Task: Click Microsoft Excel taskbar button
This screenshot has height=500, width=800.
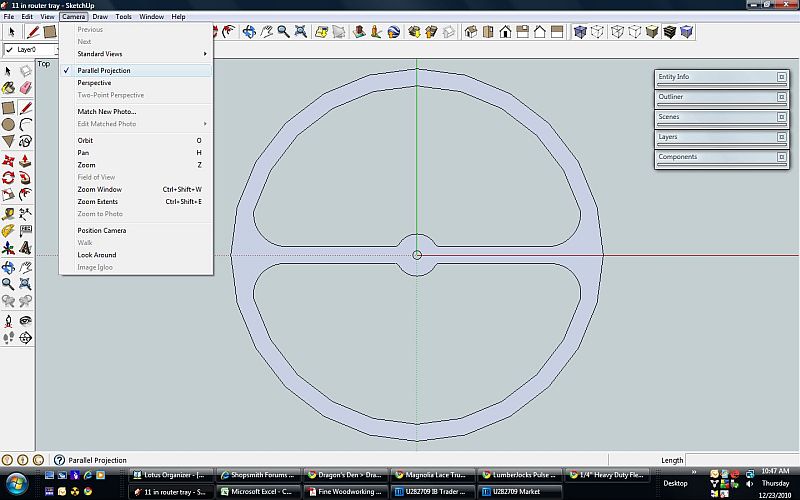Action: click(259, 492)
